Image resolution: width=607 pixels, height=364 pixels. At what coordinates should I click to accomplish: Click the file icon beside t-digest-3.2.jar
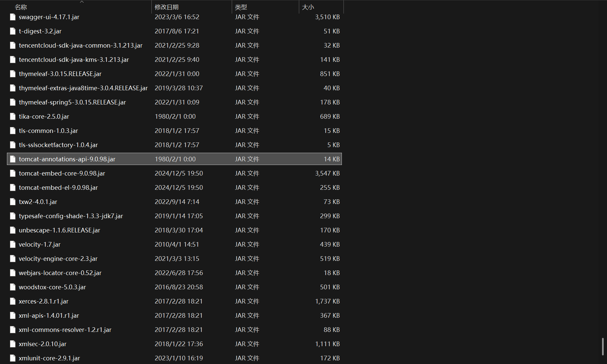[13, 31]
